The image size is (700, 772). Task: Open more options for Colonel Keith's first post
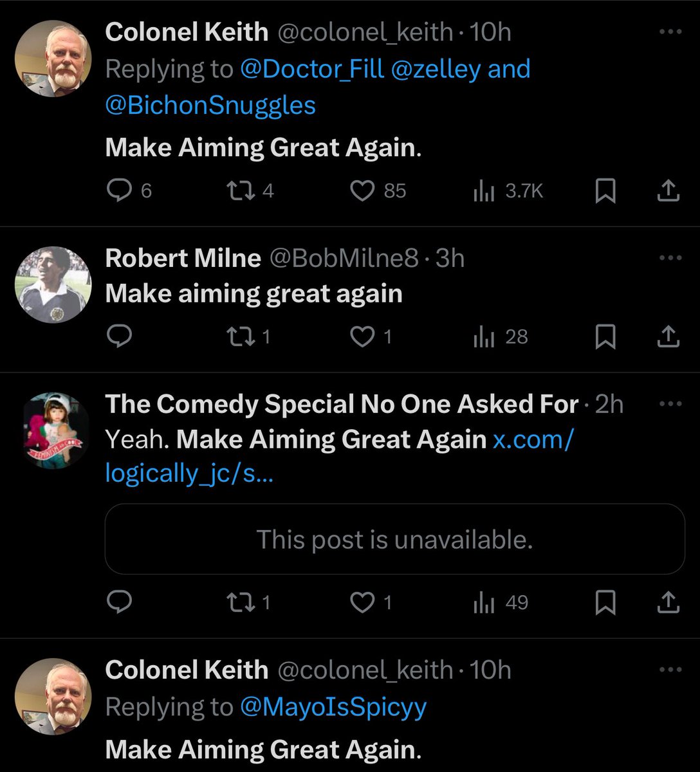click(x=670, y=32)
